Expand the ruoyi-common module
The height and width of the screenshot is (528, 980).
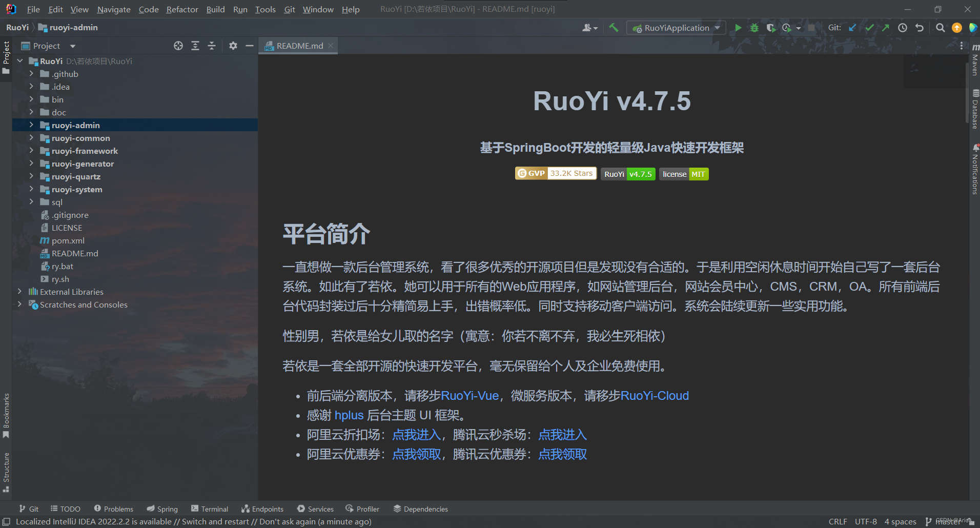click(31, 138)
